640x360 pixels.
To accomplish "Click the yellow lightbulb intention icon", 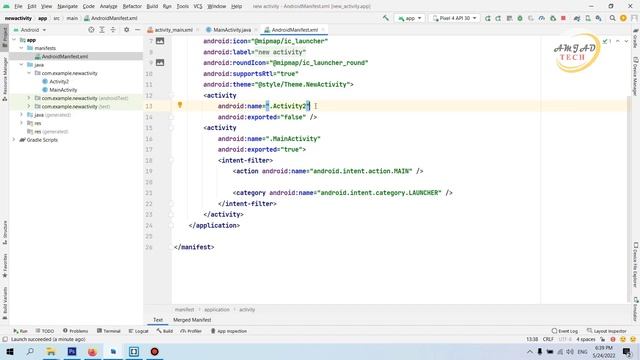I will pos(180,105).
